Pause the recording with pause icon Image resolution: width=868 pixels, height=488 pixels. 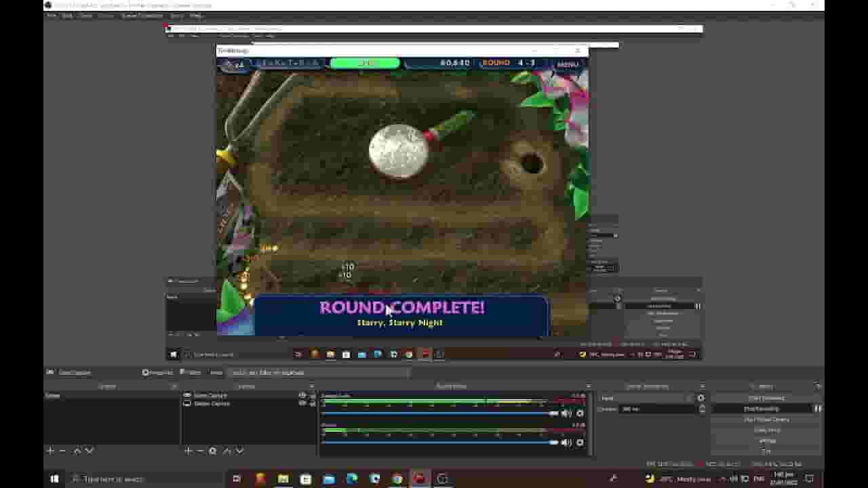(x=817, y=409)
